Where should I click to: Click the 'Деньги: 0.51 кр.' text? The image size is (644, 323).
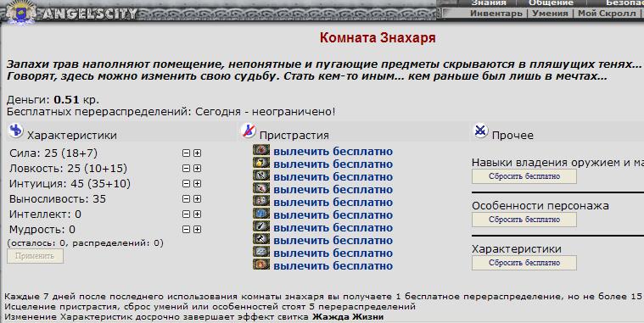pos(53,100)
